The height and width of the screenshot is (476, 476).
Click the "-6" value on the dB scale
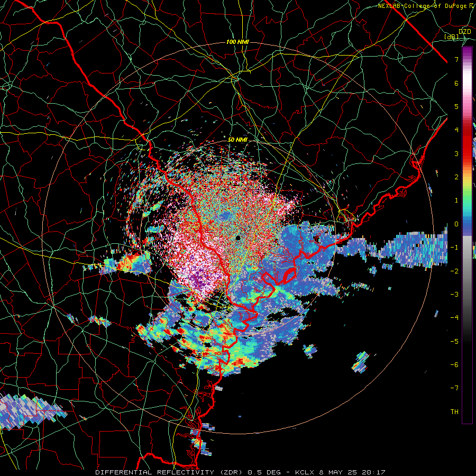click(x=454, y=365)
